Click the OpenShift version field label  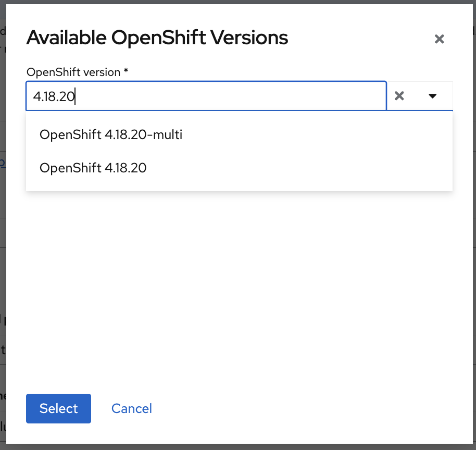(73, 72)
